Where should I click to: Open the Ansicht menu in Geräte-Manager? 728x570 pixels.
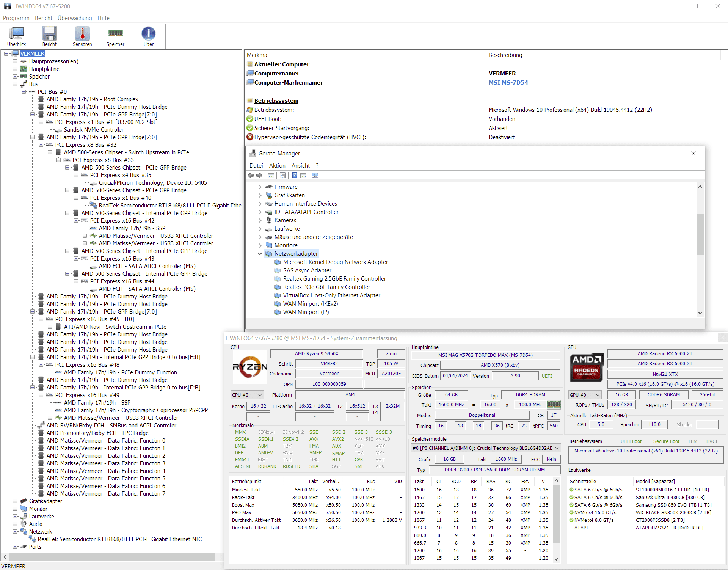point(301,166)
